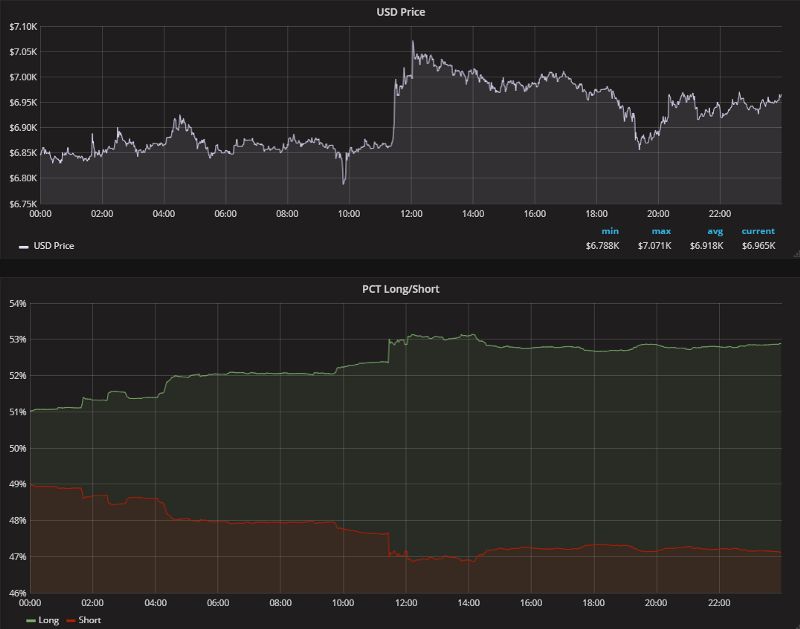Click the $7.071K max value in legend

tap(656, 245)
